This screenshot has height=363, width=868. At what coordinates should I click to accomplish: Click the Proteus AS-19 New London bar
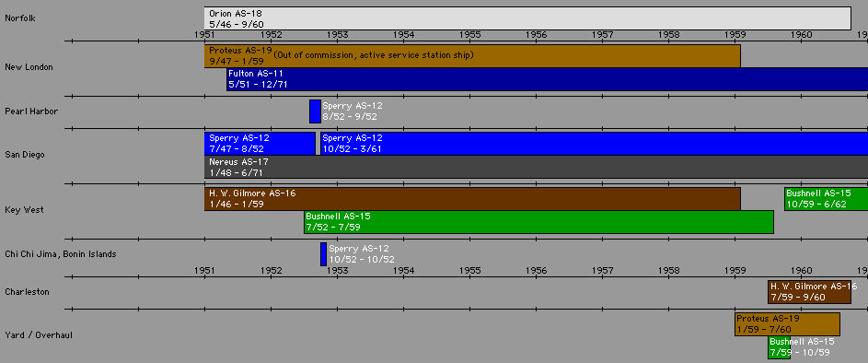tap(472, 56)
